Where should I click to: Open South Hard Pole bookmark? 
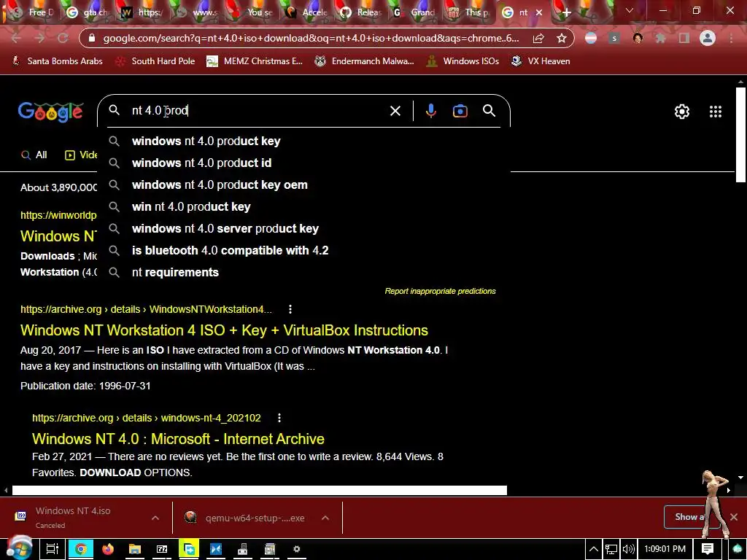click(155, 61)
